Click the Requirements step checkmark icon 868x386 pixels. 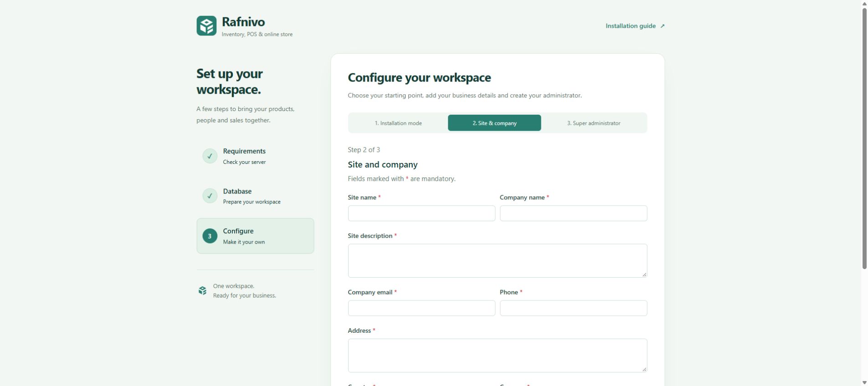point(210,156)
